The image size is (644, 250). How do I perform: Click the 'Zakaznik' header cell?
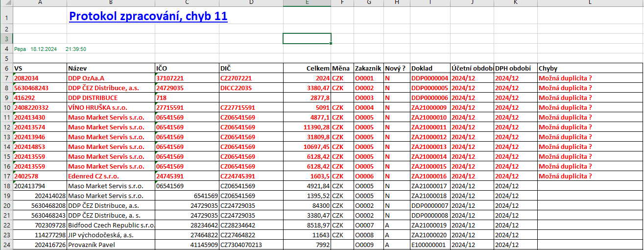coord(369,68)
